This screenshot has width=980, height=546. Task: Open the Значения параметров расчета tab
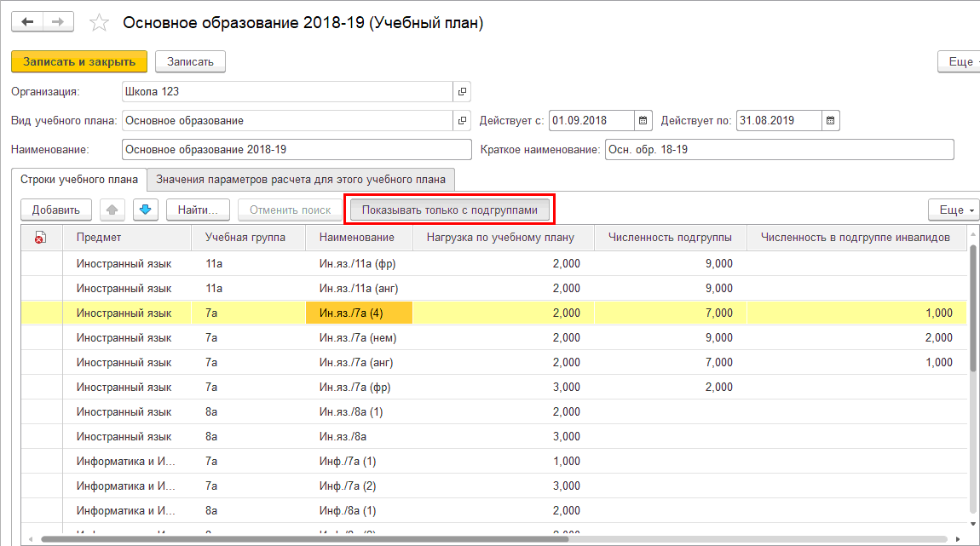tap(301, 179)
